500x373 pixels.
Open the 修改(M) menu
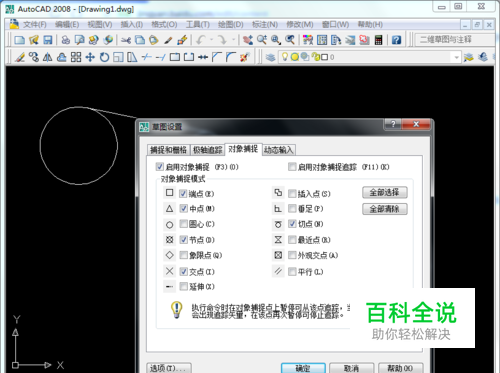click(300, 25)
